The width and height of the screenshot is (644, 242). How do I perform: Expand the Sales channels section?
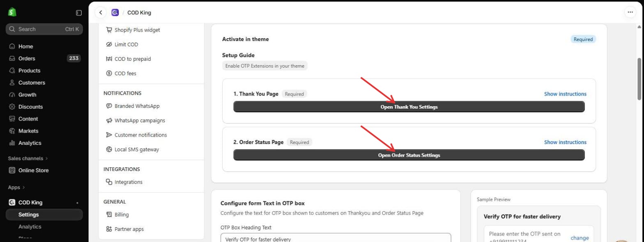(28, 158)
